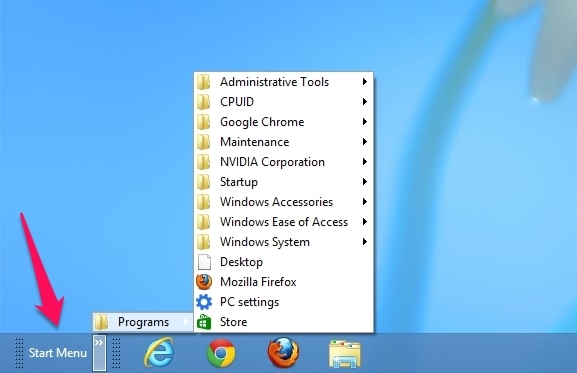Select Windows Ease of Access entry
The image size is (577, 373).
[x=284, y=222]
